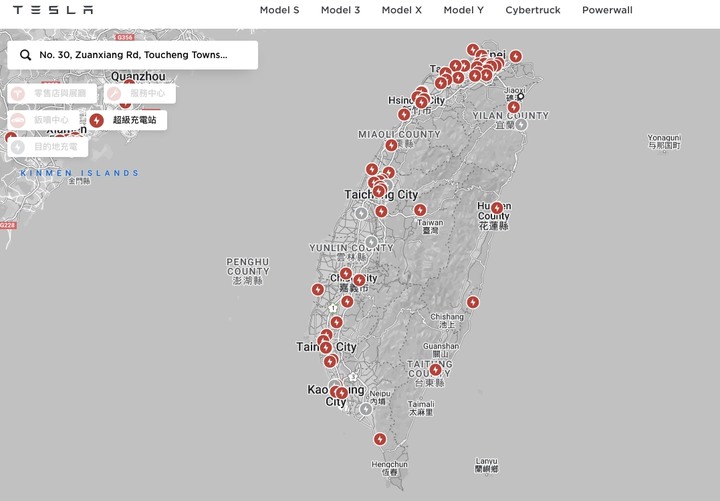Select Supercharger pin on Kaohsiung City label
This screenshot has width=720, height=501.
click(341, 393)
